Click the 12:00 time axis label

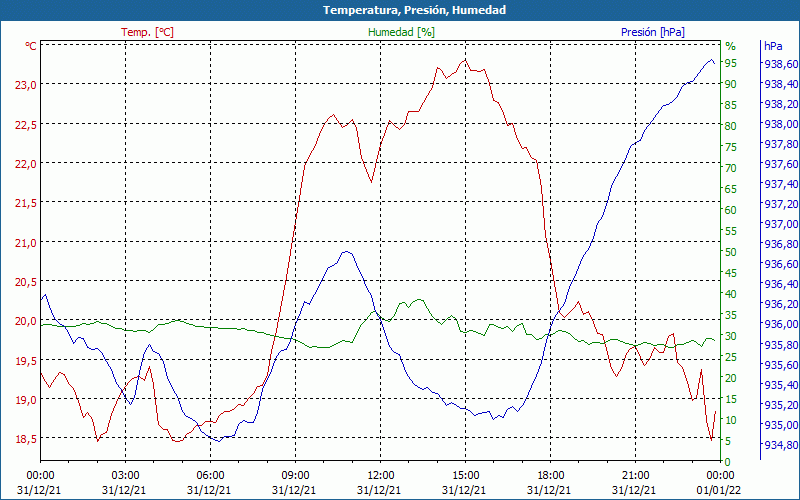tap(381, 476)
